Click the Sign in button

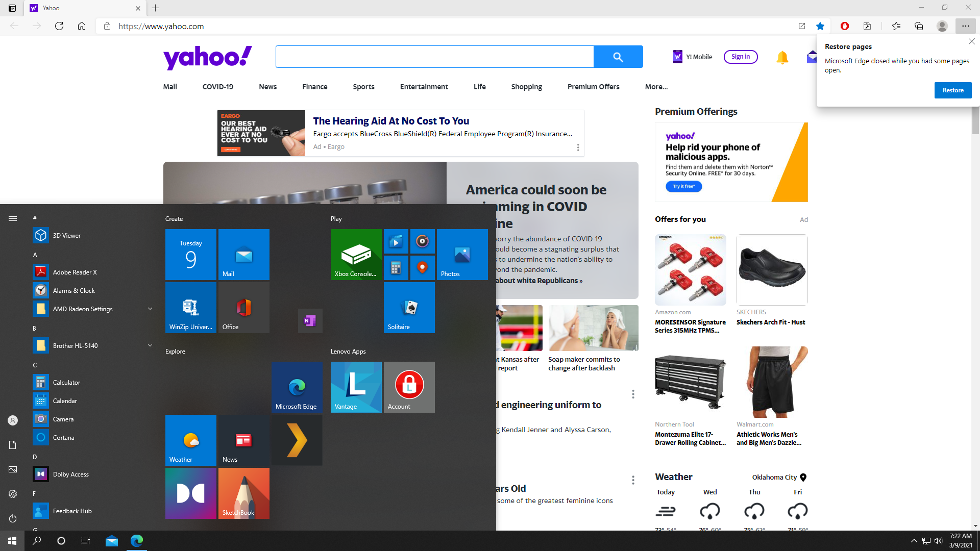(x=740, y=57)
